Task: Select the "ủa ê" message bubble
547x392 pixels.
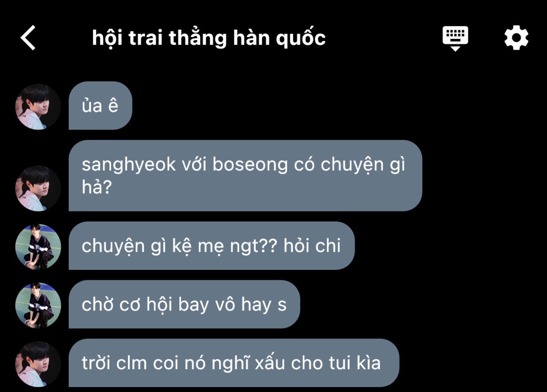Action: click(x=100, y=106)
